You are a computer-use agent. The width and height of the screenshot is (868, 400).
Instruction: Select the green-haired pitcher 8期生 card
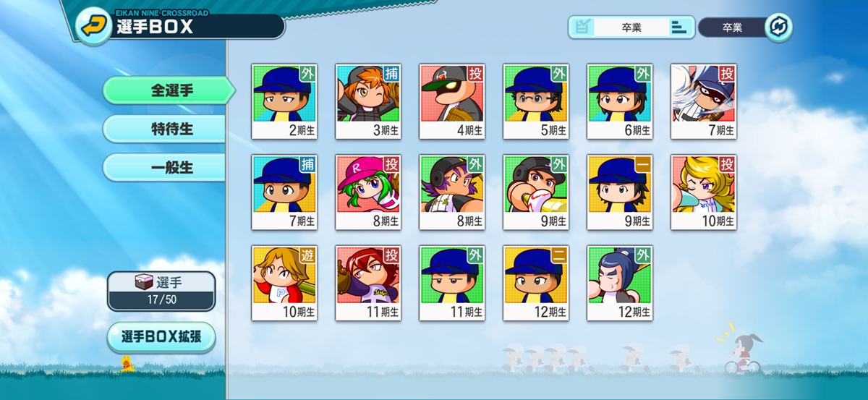coord(368,192)
